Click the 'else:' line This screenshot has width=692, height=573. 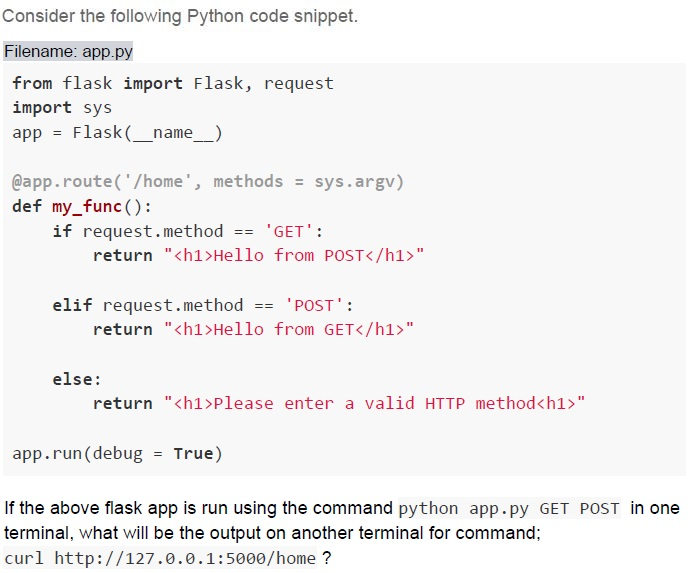[77, 379]
